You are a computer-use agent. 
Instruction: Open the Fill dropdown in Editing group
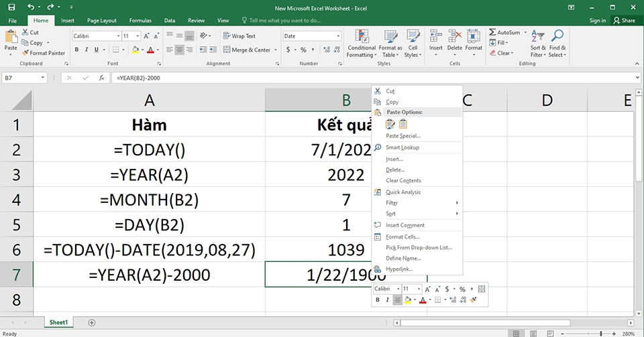click(499, 43)
